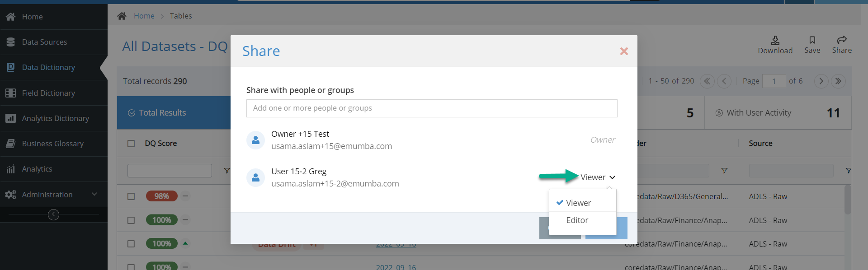Click the User 15-2 Greg avatar
The height and width of the screenshot is (270, 868).
255,177
